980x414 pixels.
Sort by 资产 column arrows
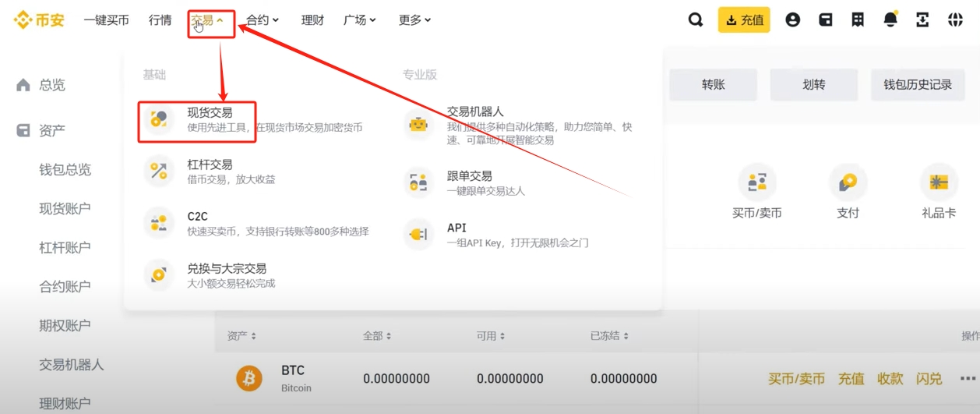point(253,336)
